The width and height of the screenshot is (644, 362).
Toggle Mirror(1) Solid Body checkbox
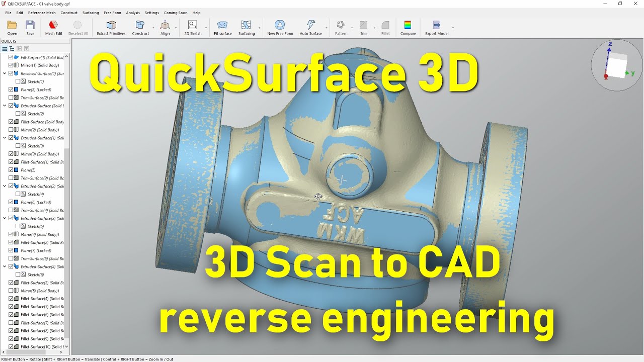click(11, 65)
